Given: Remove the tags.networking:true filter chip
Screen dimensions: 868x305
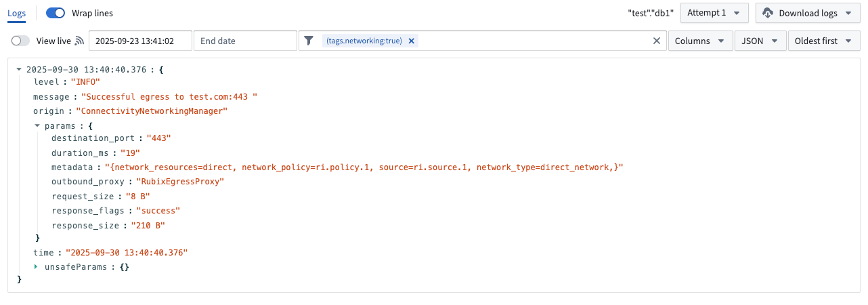Looking at the screenshot, I should (411, 41).
